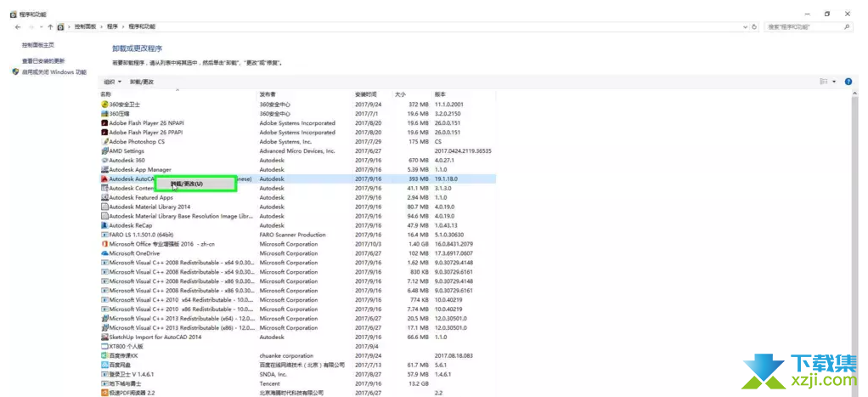This screenshot has width=868, height=397.
Task: Expand the address bar history dropdown
Action: [x=745, y=26]
